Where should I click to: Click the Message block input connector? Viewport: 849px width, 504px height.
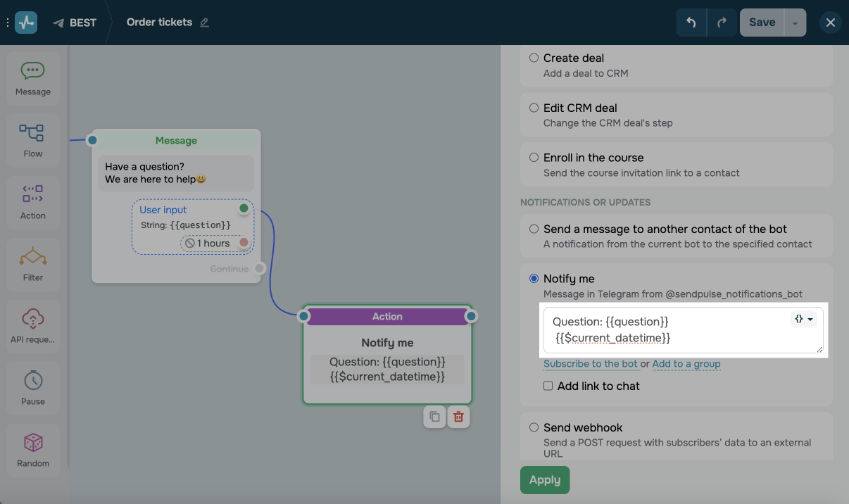(92, 140)
